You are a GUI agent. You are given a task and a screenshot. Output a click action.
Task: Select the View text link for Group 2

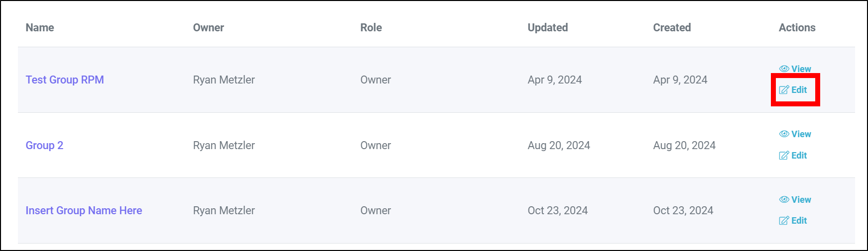[801, 134]
